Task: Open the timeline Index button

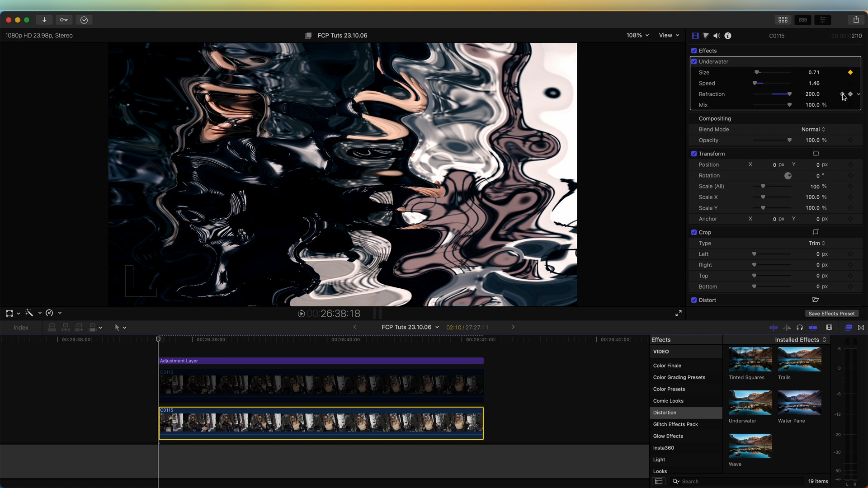Action: click(x=21, y=328)
